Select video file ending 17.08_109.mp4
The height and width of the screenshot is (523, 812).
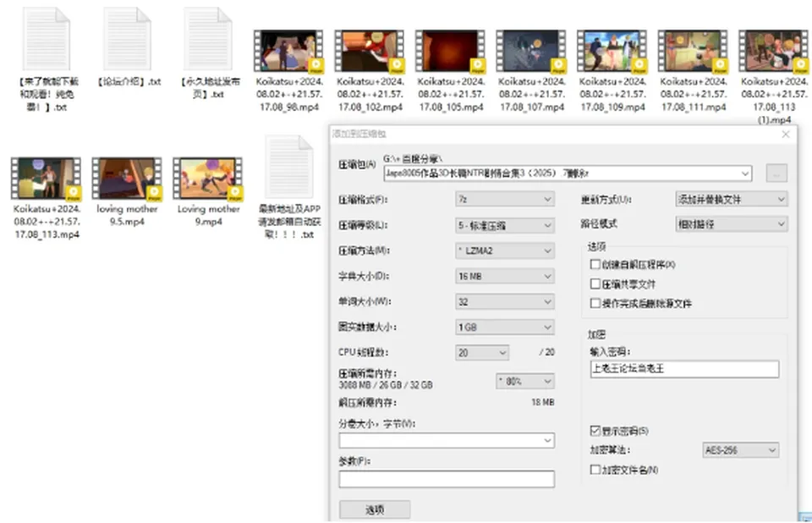click(612, 51)
